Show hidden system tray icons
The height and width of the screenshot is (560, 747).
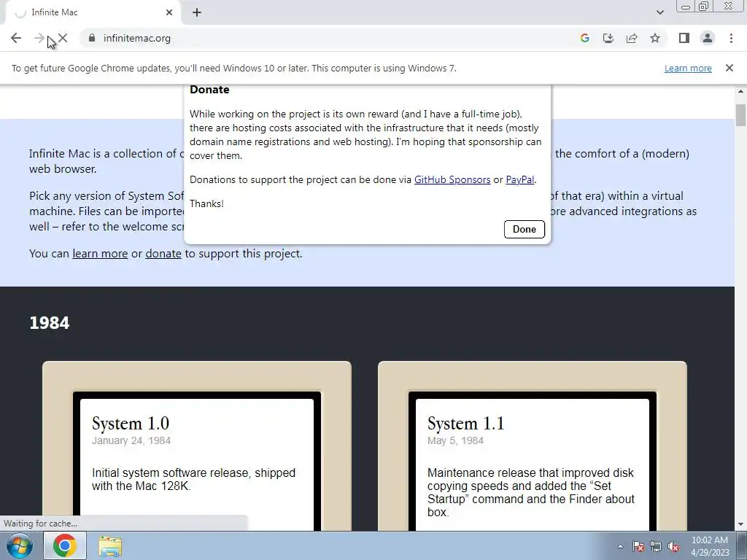[620, 546]
